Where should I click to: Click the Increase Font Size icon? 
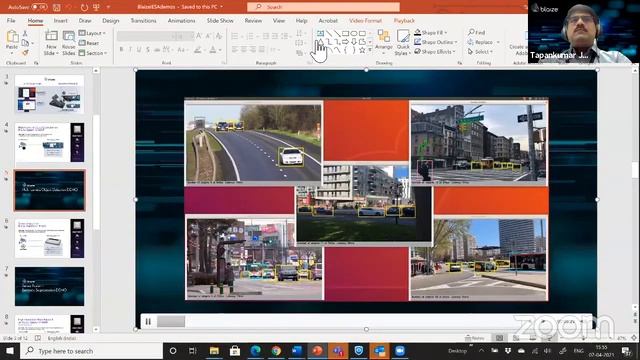coord(199,36)
